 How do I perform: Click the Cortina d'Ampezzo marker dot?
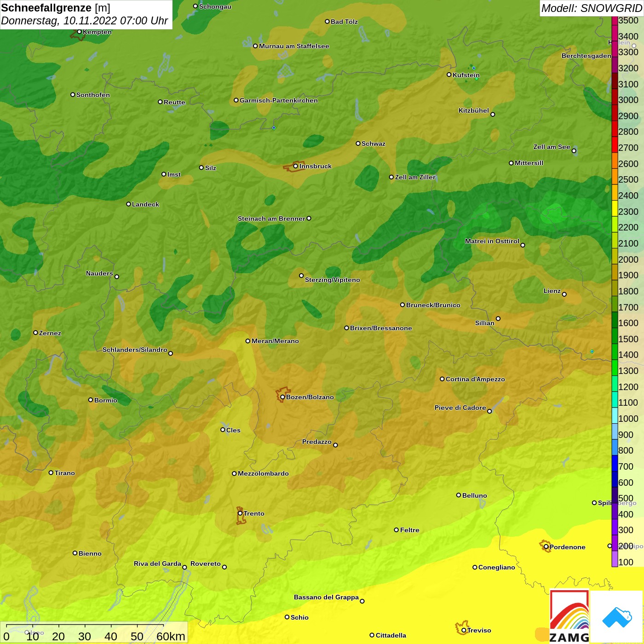442,379
